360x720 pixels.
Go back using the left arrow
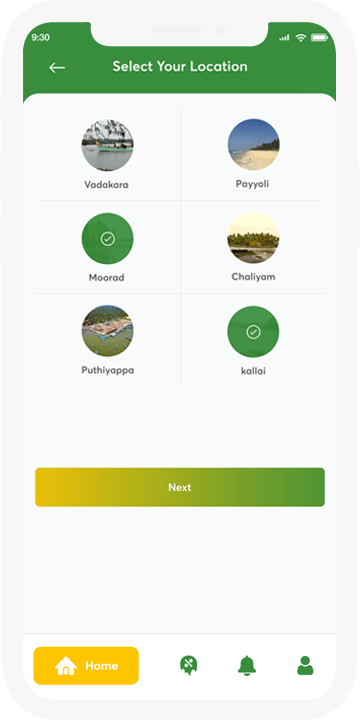pos(57,68)
